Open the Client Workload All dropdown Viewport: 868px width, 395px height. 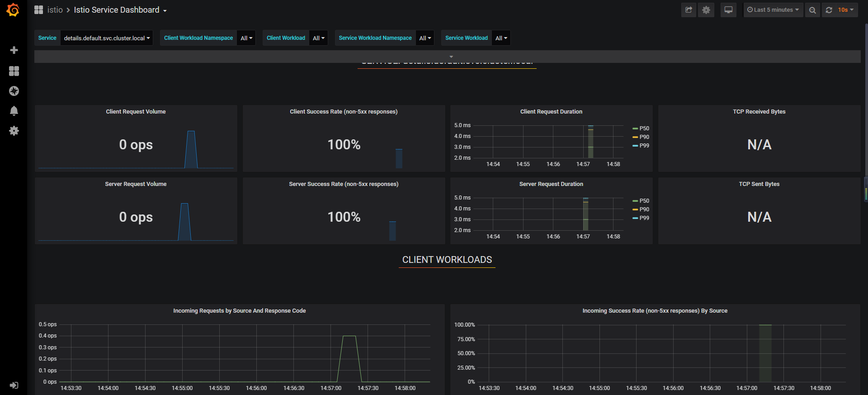coord(319,38)
